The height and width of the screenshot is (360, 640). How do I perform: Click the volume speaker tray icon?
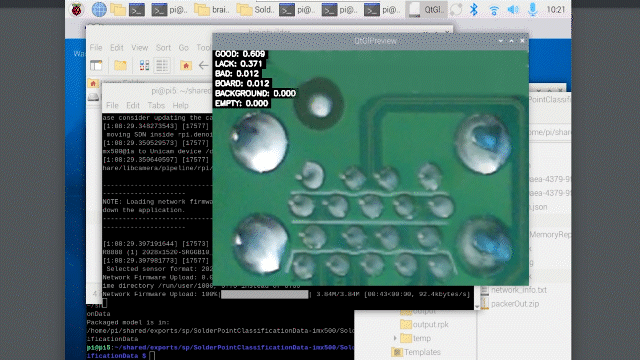click(x=513, y=9)
